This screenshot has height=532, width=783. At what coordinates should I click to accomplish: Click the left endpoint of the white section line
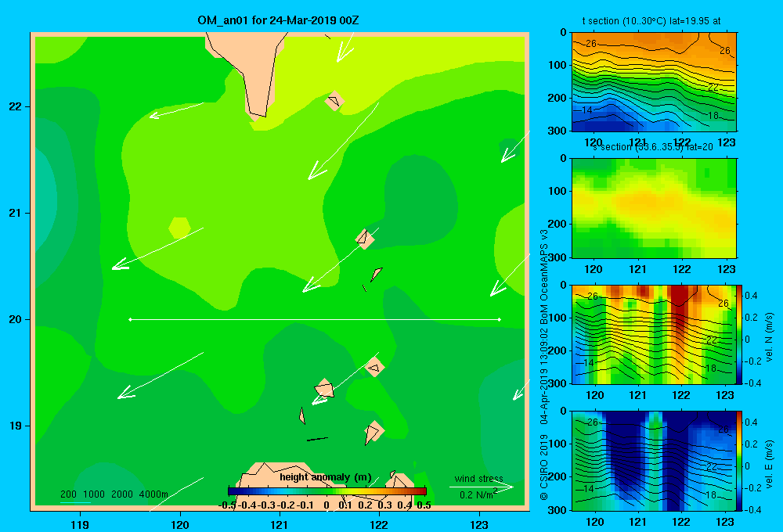click(x=130, y=319)
